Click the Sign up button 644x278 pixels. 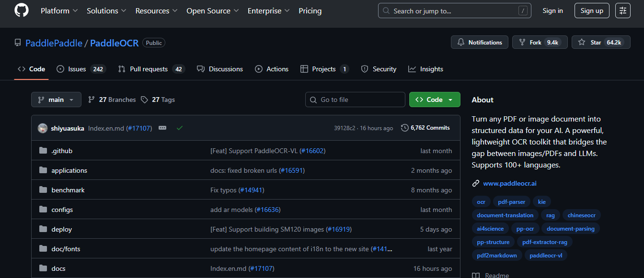pos(592,11)
